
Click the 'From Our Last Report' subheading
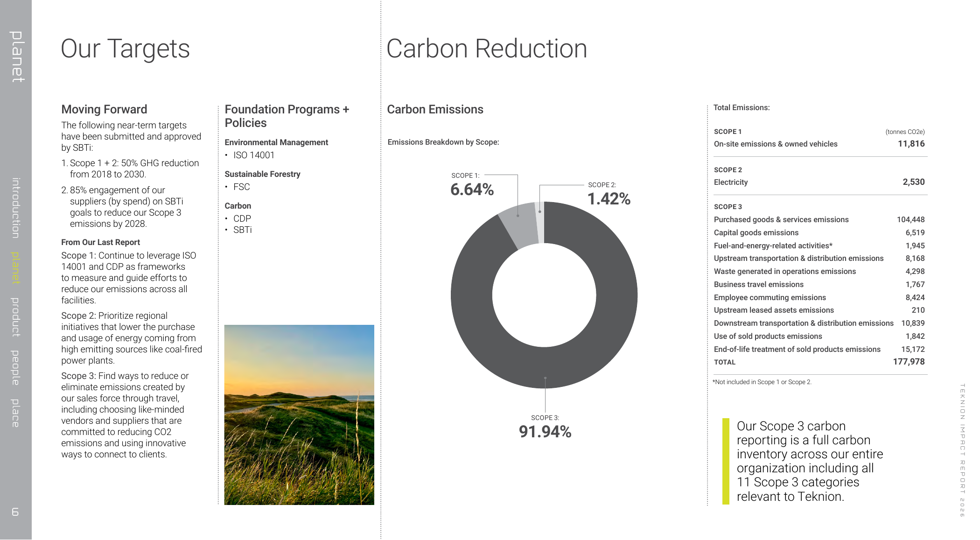coord(100,242)
